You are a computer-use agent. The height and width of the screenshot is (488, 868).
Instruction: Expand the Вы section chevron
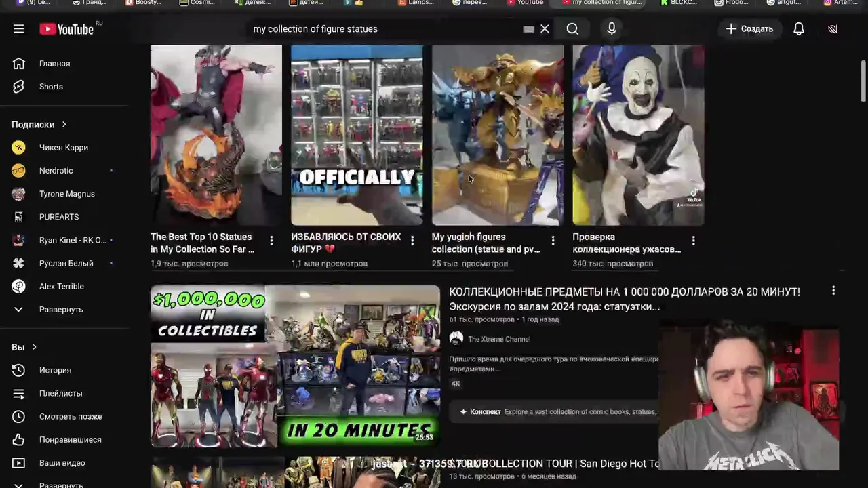click(34, 347)
